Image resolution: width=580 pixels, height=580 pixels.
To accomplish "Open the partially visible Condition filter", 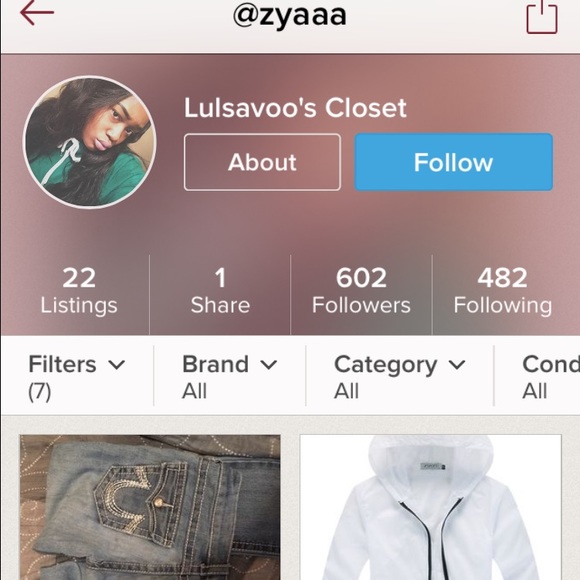I will (551, 377).
